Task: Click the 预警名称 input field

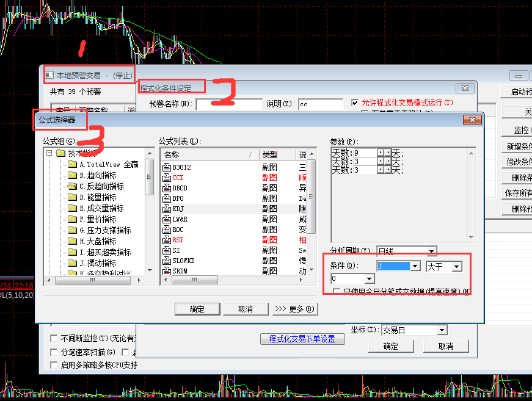Action: 229,104
